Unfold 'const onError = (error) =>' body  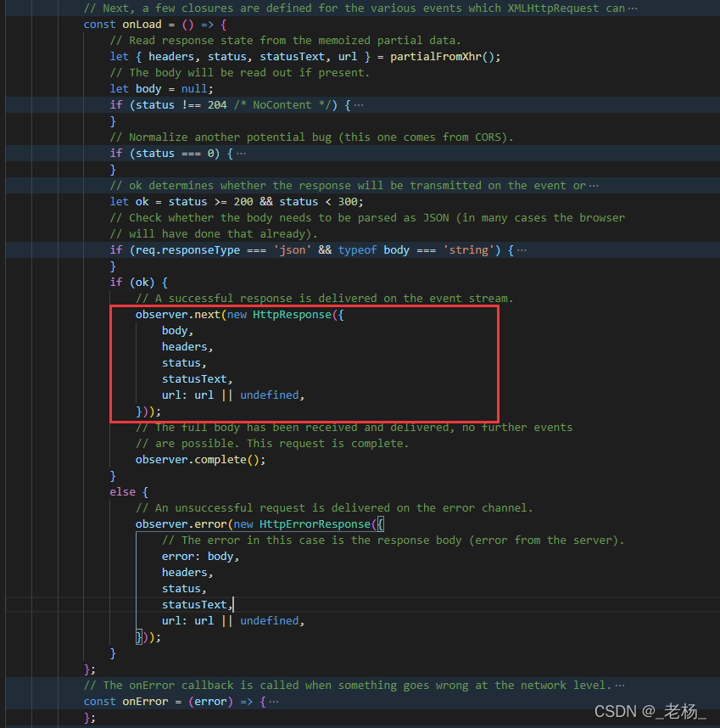[274, 702]
